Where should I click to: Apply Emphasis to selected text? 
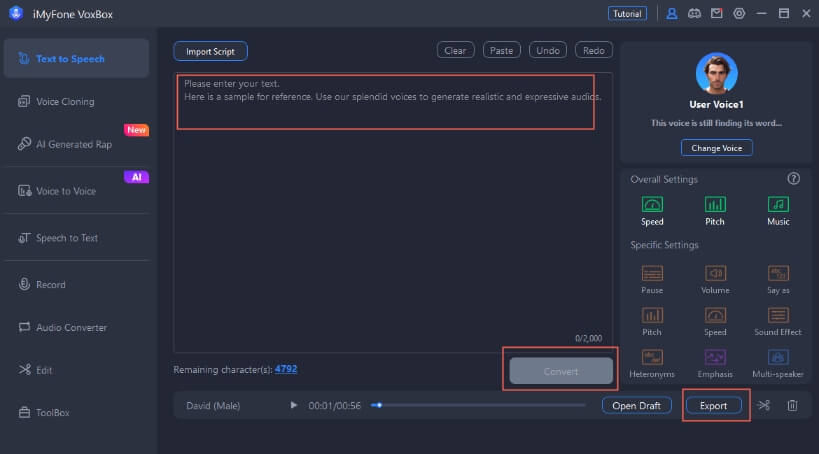715,362
